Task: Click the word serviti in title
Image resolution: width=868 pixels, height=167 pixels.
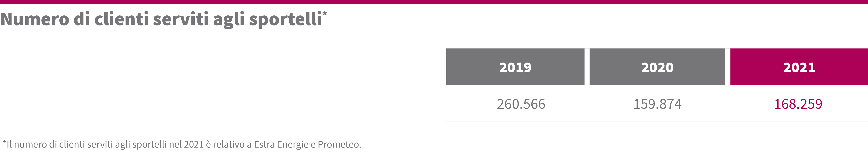Action: point(181,19)
